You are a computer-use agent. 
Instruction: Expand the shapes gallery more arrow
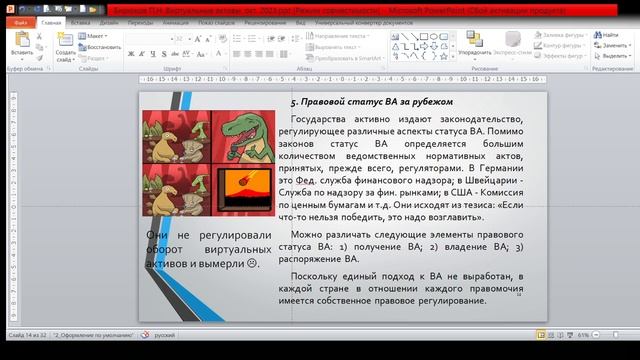(x=453, y=57)
